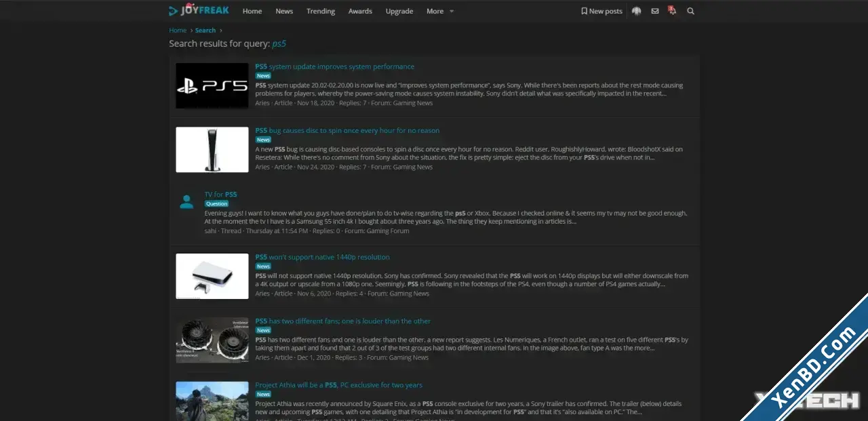The width and height of the screenshot is (868, 421).
Task: Click the "Dec 1, 2020" date text
Action: coord(314,357)
